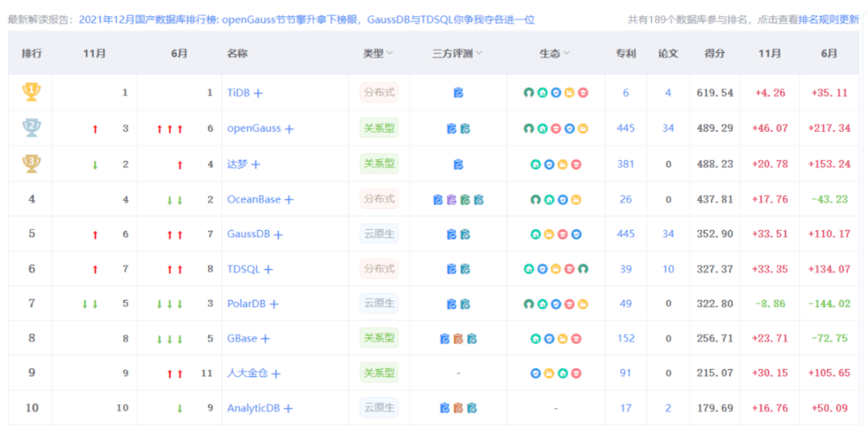Open the openGauss database name link
This screenshot has width=868, height=426.
255,129
